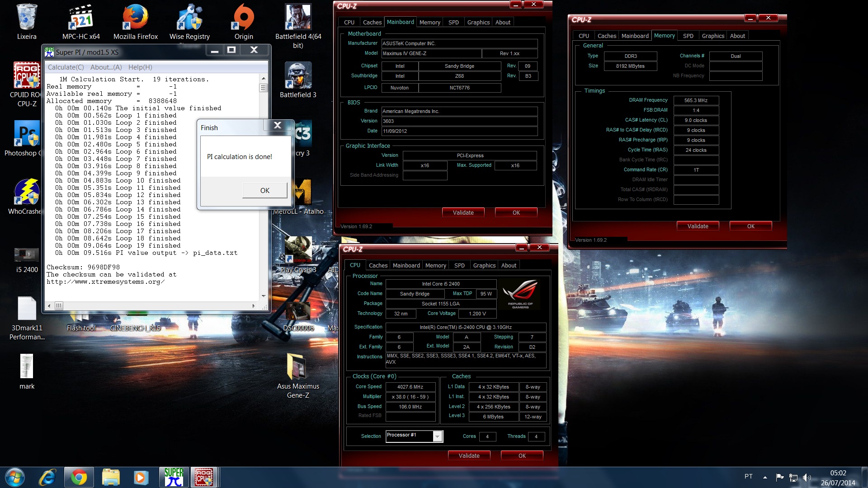Image resolution: width=868 pixels, height=488 pixels.
Task: Open volume control in system tray
Action: pyautogui.click(x=807, y=477)
